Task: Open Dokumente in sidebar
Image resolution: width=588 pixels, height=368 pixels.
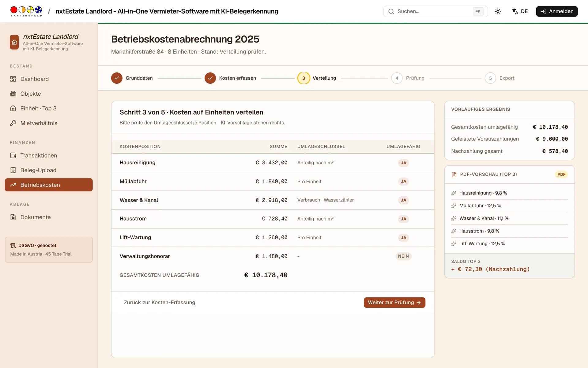Action: click(49, 217)
